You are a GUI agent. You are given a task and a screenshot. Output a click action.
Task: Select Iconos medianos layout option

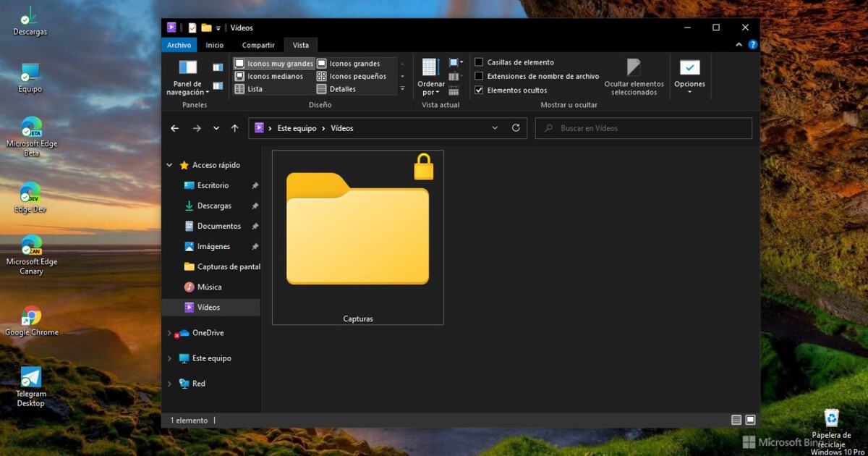coord(274,76)
